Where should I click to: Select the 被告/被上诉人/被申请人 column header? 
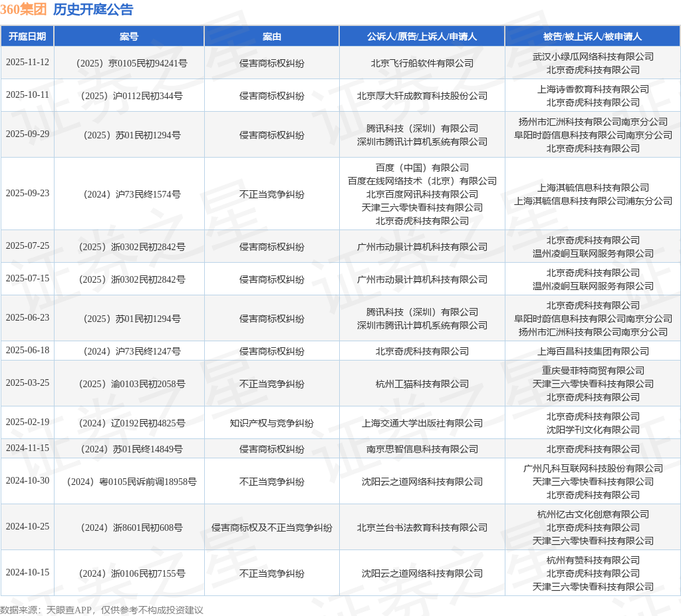tap(593, 37)
